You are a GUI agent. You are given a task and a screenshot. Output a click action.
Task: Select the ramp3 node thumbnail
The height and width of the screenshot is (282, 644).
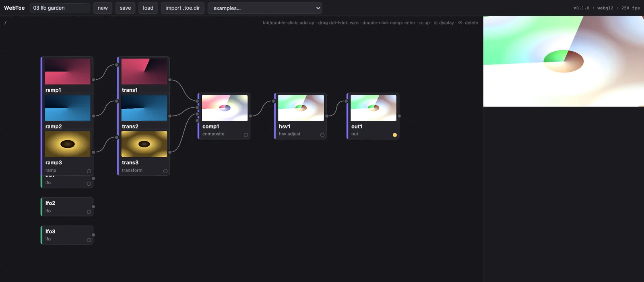click(x=68, y=144)
